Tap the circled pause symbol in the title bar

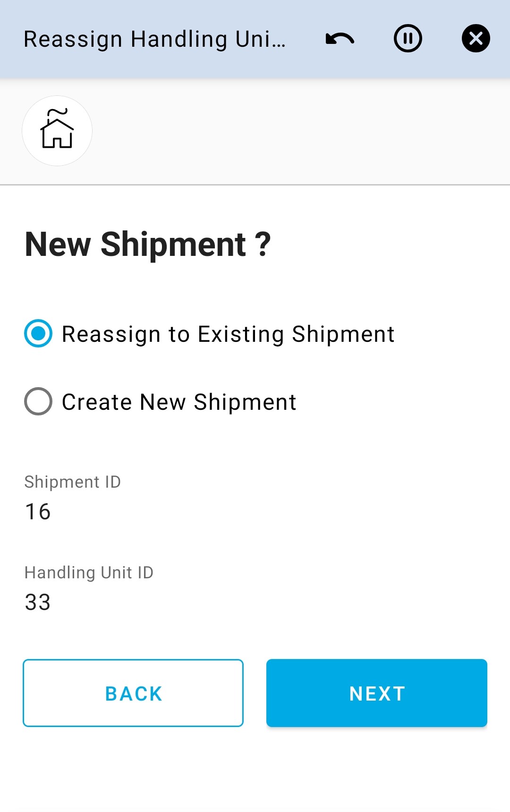pyautogui.click(x=408, y=39)
